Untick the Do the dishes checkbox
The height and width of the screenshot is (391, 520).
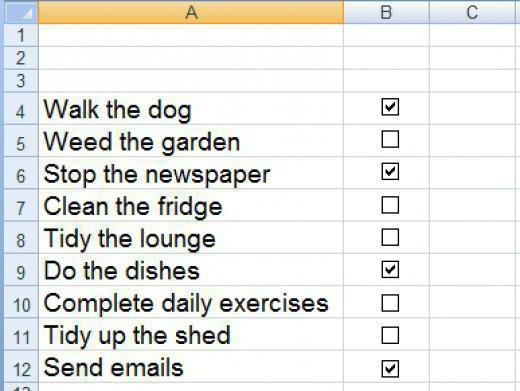pos(390,269)
